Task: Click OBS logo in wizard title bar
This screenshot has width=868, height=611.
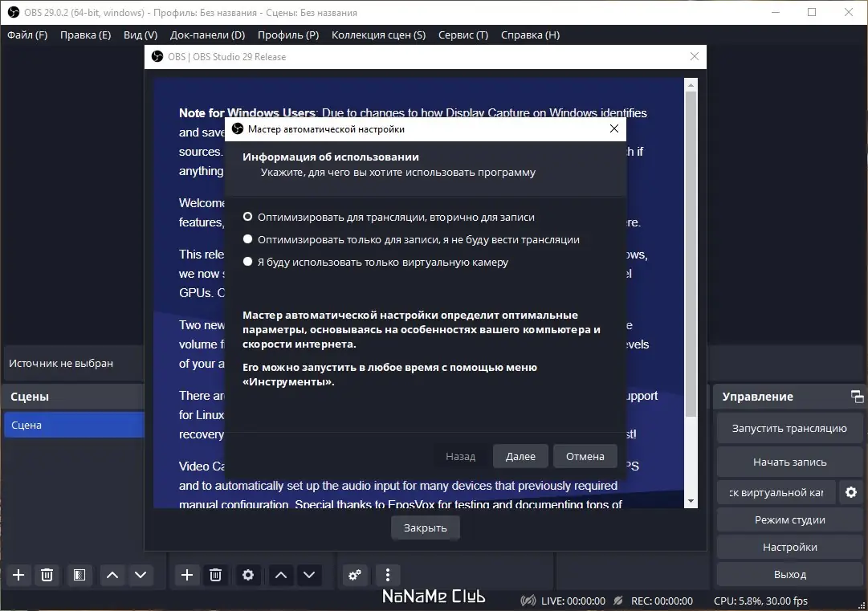Action: (x=238, y=129)
